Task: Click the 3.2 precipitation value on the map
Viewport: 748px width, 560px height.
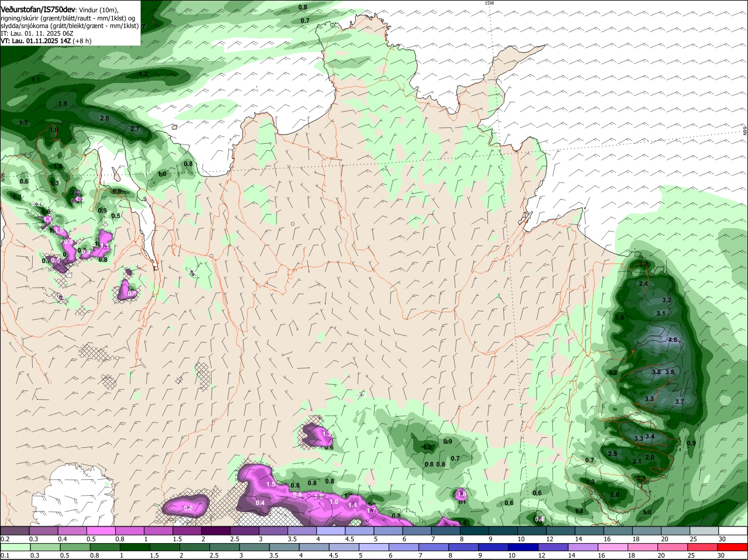Action: tap(667, 300)
